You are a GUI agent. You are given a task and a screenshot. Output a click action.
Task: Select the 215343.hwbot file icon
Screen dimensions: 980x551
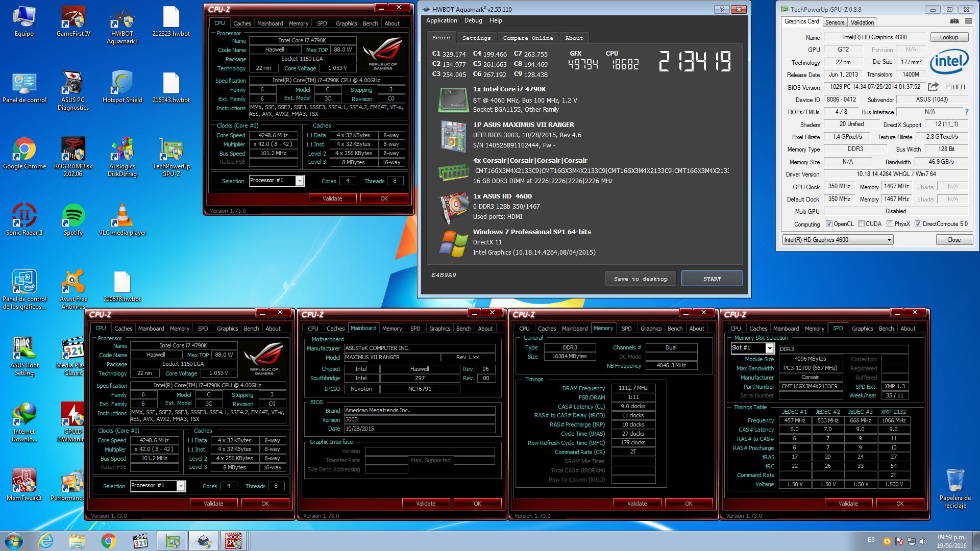(x=171, y=88)
